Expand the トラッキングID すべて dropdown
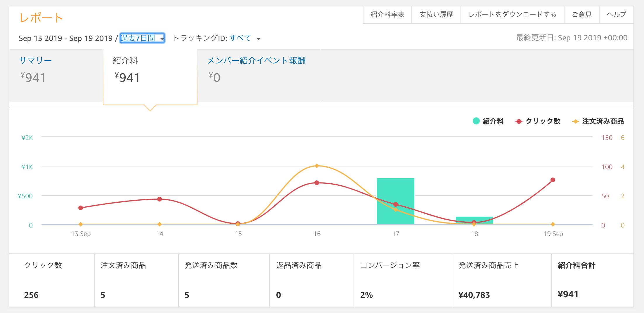Viewport: 644px width, 313px height. [x=240, y=38]
